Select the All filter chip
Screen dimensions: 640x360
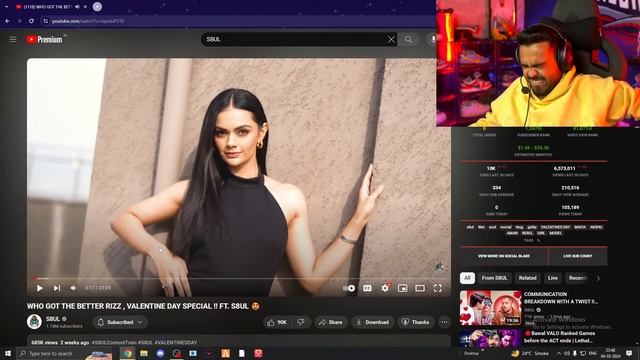[467, 278]
